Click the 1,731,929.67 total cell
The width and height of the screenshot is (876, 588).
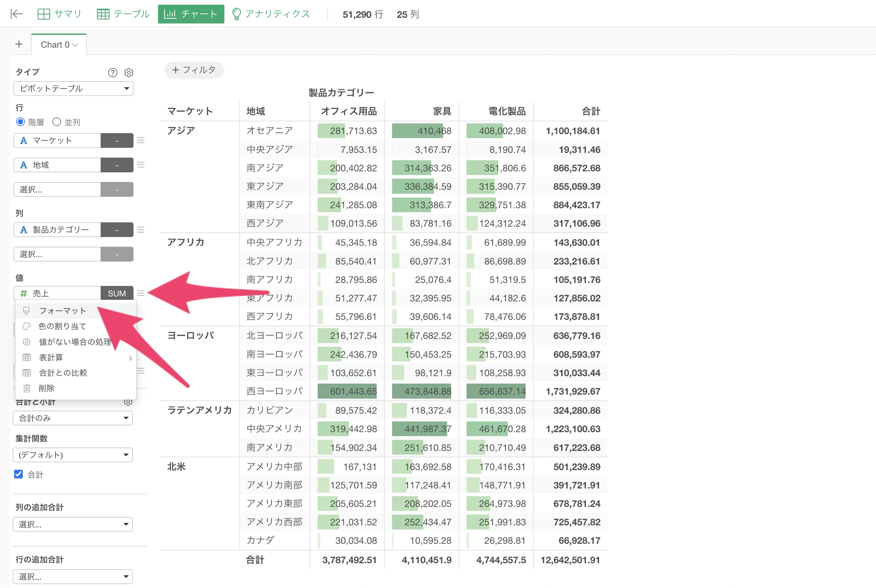tap(573, 391)
